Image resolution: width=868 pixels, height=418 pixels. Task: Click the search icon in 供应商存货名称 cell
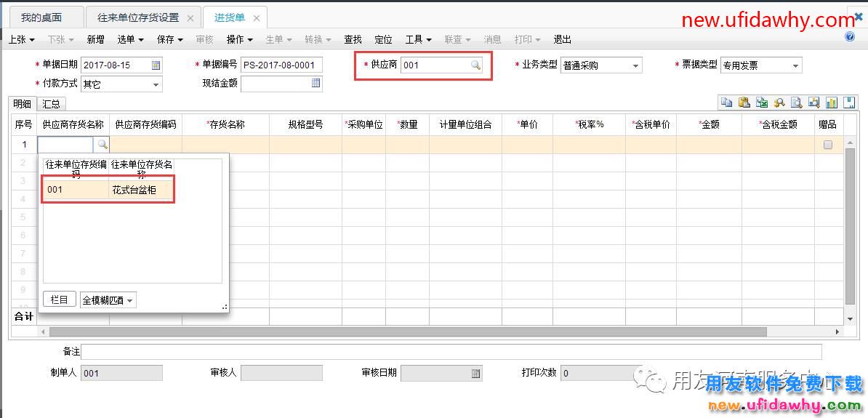point(103,145)
